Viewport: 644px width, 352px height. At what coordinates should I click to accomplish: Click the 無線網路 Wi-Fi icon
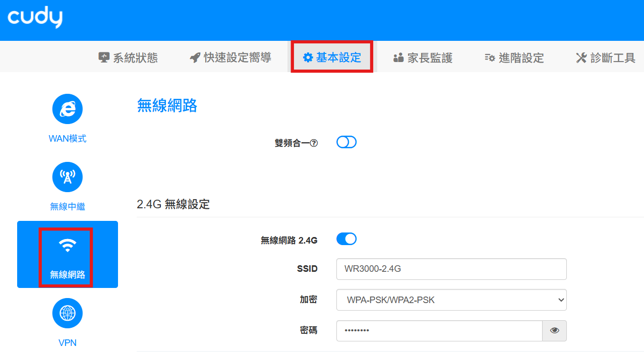click(68, 246)
